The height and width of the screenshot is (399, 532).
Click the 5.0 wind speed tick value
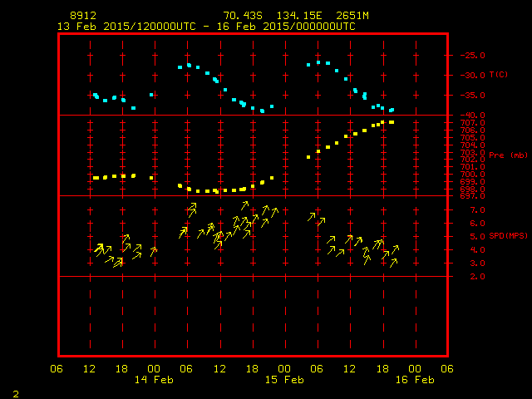477,237
